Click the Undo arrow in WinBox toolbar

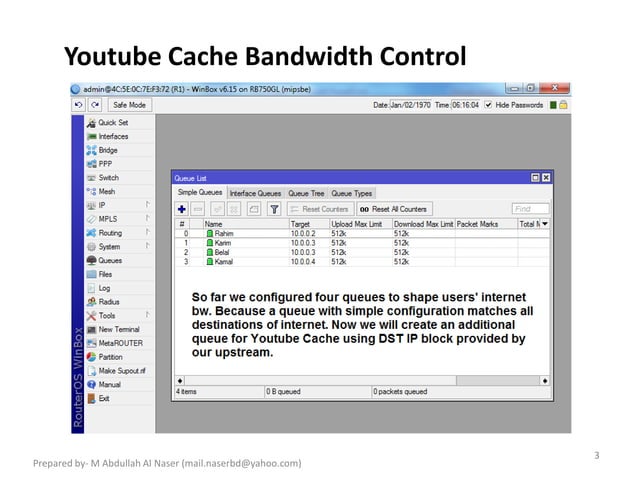79,105
